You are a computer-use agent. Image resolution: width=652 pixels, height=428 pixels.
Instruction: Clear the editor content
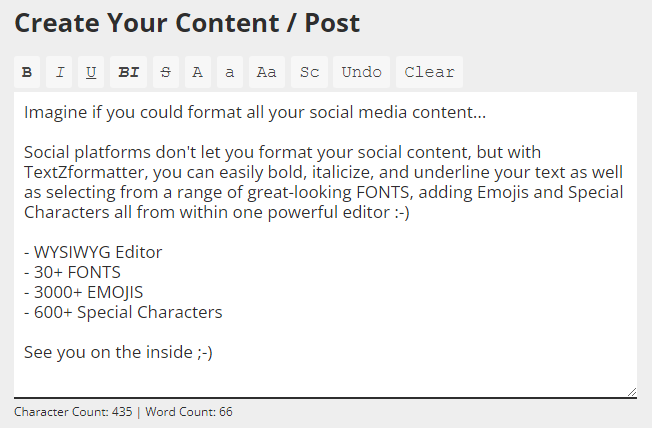(x=429, y=72)
